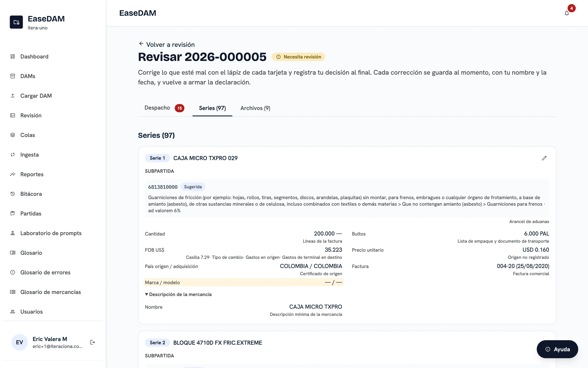The height and width of the screenshot is (368, 588).
Task: Click the Ingesta sync icon
Action: [x=13, y=155]
